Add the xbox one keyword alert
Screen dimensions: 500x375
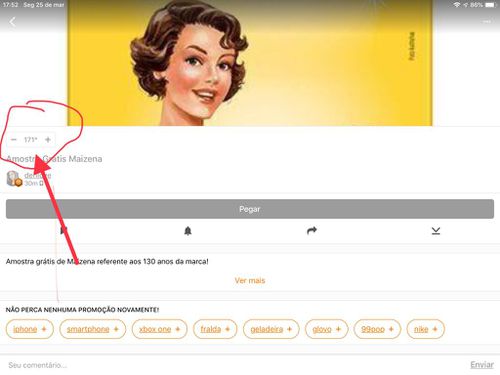(x=160, y=329)
